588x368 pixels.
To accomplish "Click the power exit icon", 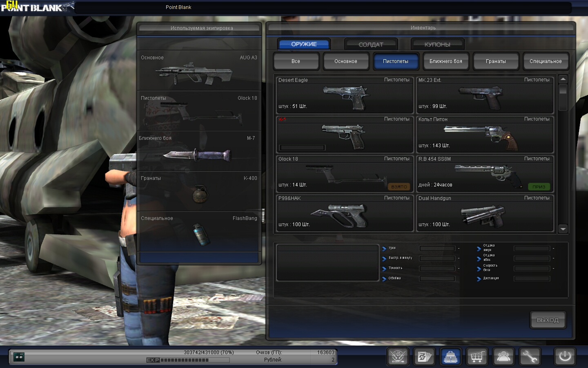I will (x=565, y=357).
